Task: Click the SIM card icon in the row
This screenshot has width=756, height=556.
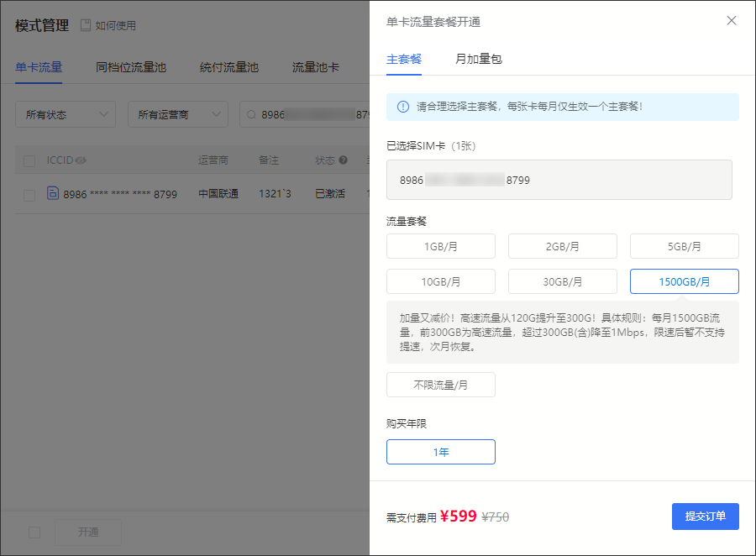Action: (52, 194)
